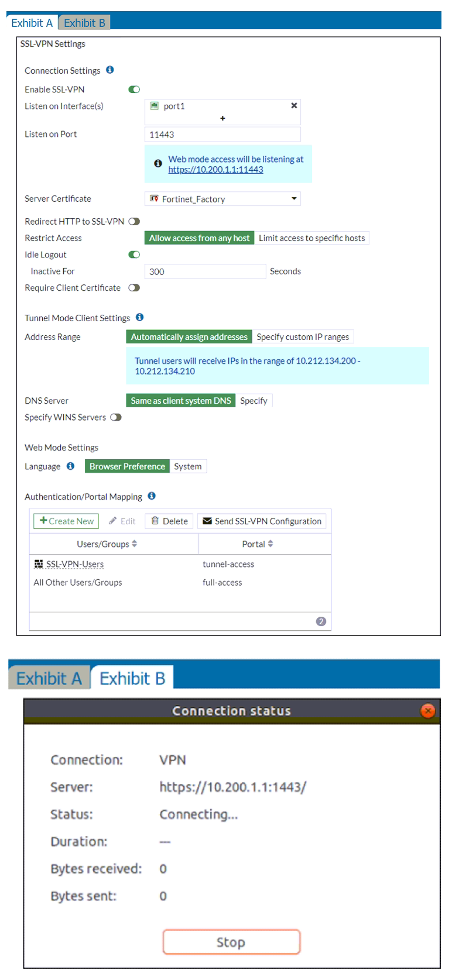Viewport: 452px width, 980px height.
Task: Toggle Specify WINS Servers switch
Action: click(116, 417)
